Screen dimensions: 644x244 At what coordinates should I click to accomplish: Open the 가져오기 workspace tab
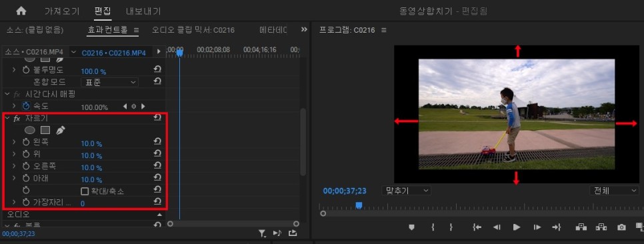coord(61,11)
